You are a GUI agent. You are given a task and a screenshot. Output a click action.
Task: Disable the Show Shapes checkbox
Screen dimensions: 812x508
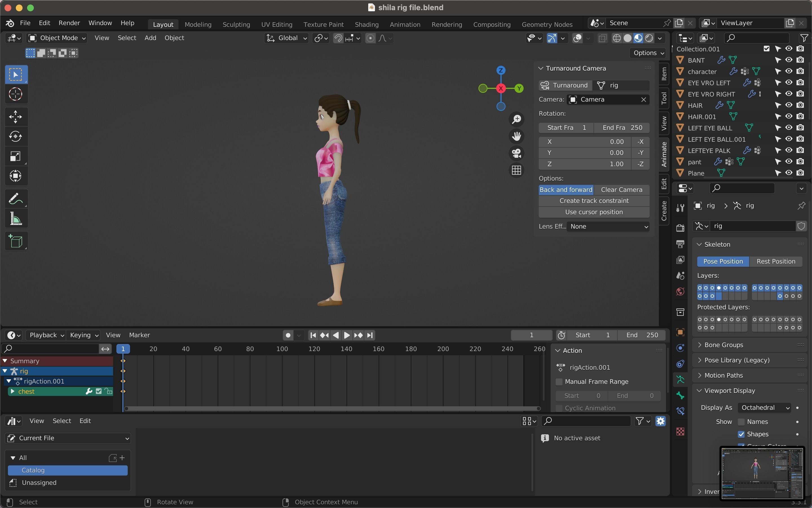click(741, 434)
